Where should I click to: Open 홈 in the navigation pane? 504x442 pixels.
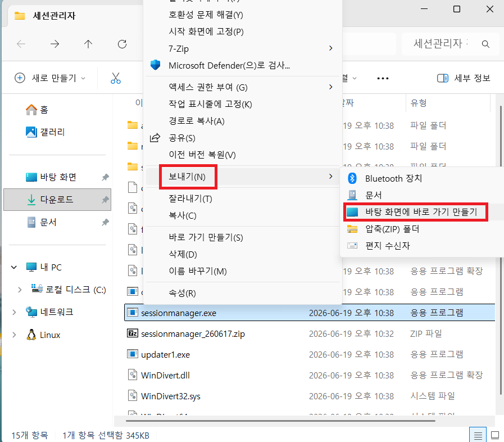click(37, 110)
